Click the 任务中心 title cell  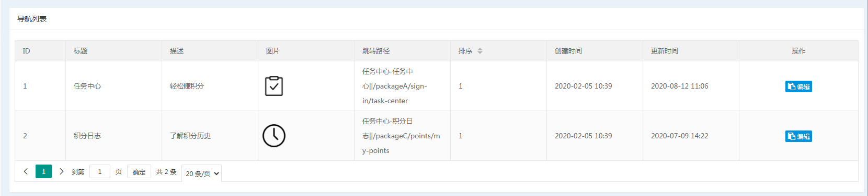click(x=87, y=86)
